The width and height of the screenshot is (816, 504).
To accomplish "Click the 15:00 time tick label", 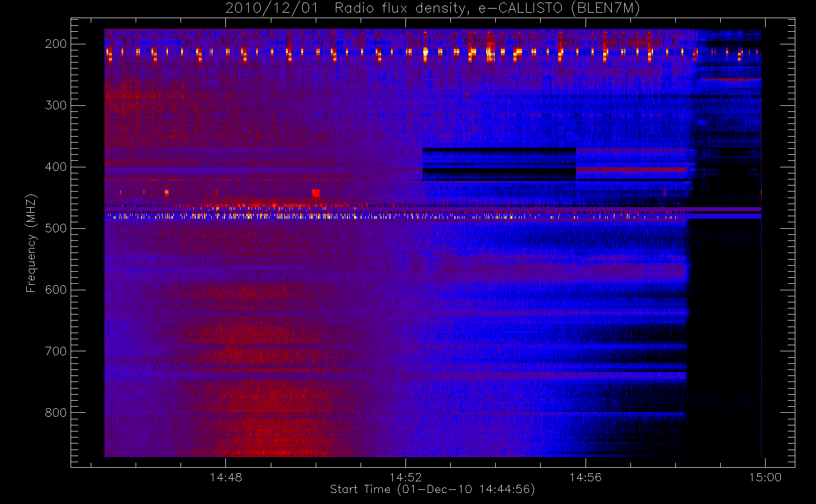I will pos(765,477).
